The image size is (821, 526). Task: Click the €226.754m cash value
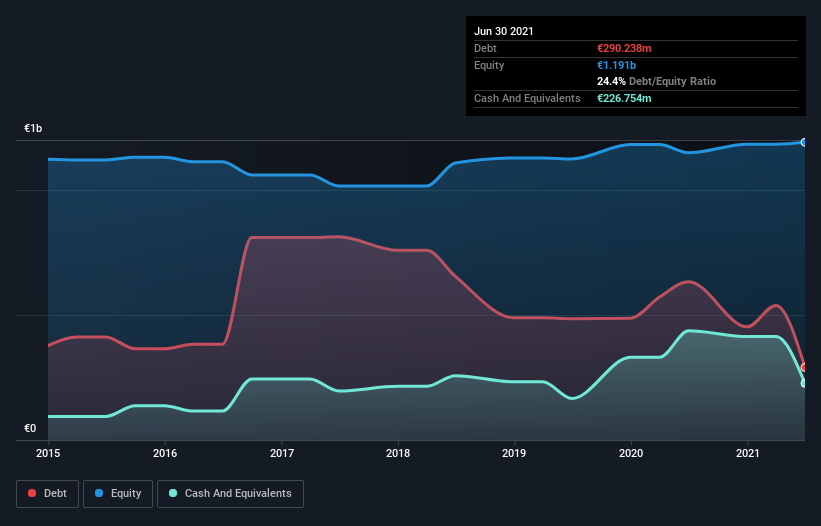click(x=624, y=98)
